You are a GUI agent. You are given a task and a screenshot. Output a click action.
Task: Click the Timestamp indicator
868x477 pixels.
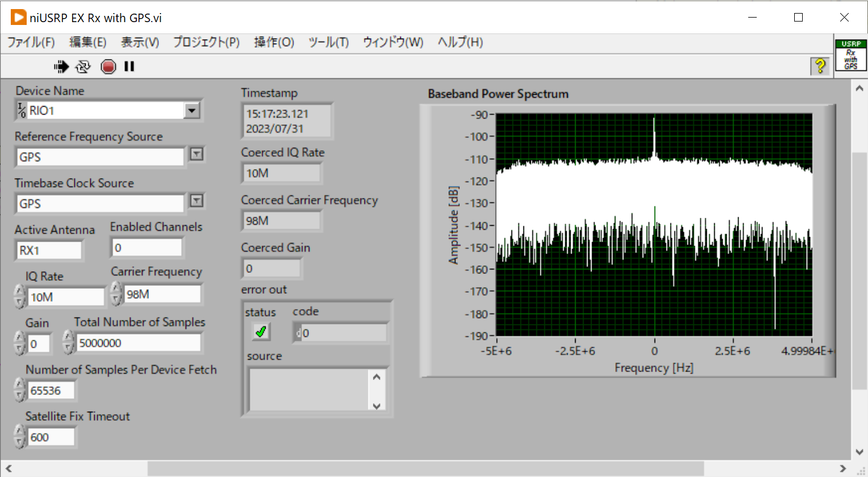click(x=287, y=121)
